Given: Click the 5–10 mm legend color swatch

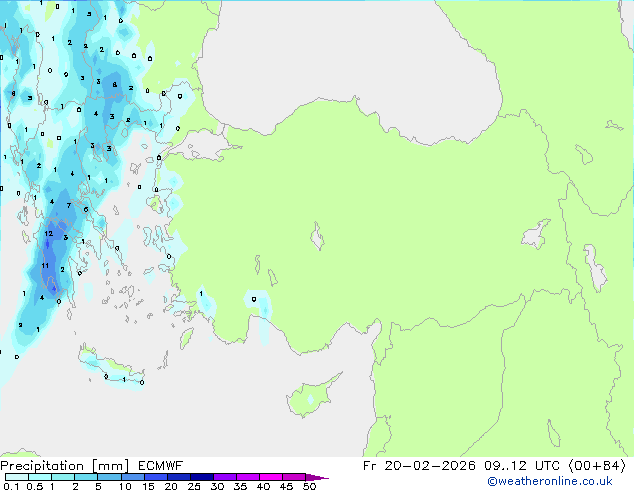Looking at the screenshot, I should point(109,477).
